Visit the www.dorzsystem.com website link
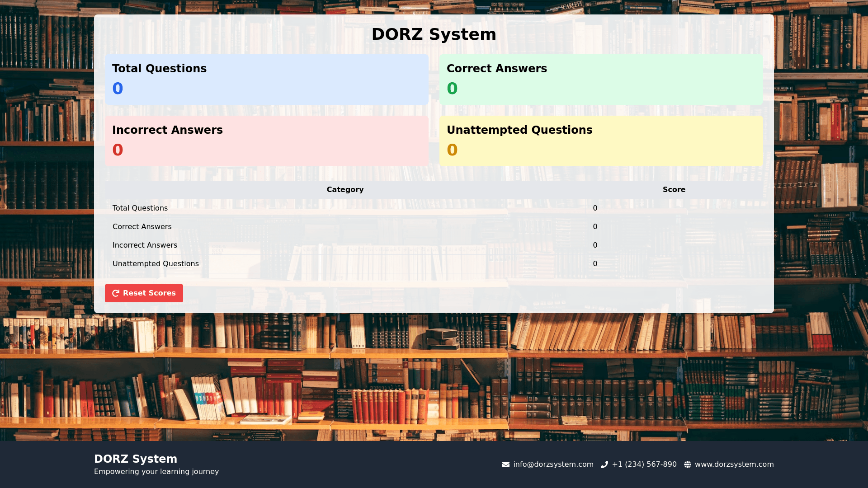868x488 pixels. coord(734,465)
